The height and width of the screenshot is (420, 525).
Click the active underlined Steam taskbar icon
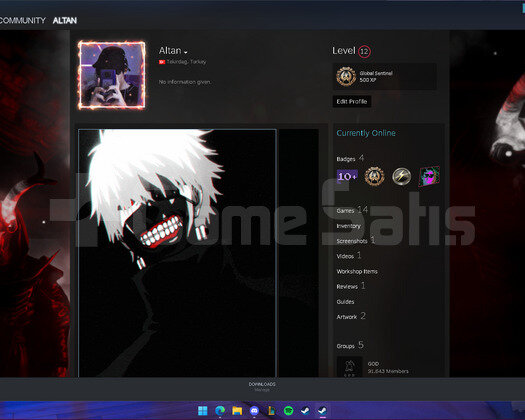[322, 410]
